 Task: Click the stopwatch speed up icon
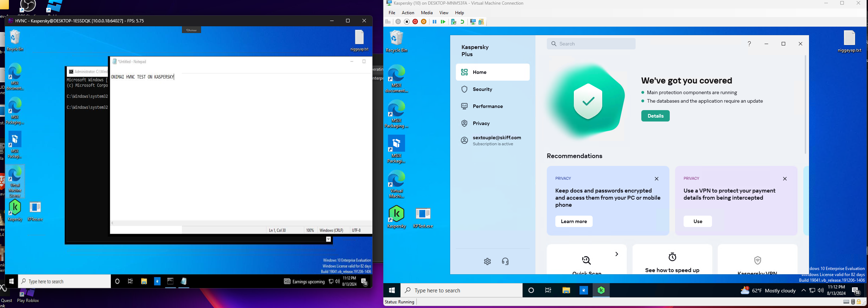(672, 257)
